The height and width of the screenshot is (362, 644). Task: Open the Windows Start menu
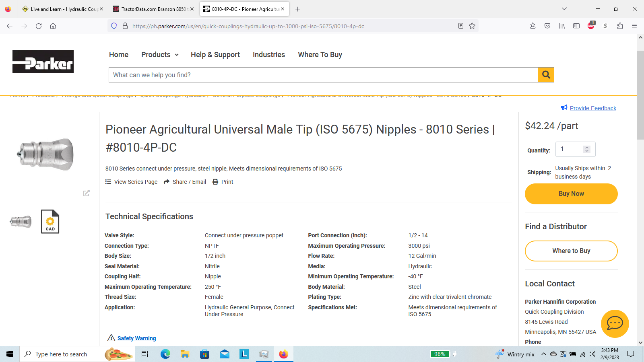click(x=10, y=354)
